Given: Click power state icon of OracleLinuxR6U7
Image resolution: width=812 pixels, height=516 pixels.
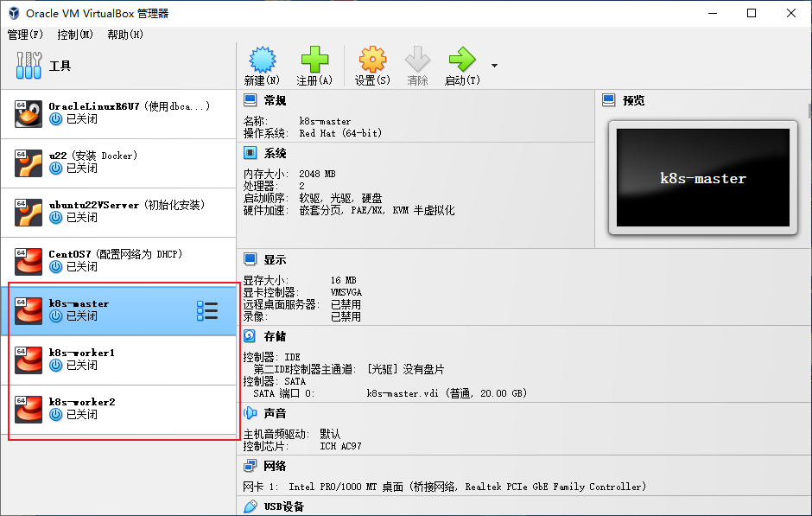Looking at the screenshot, I should (x=56, y=119).
